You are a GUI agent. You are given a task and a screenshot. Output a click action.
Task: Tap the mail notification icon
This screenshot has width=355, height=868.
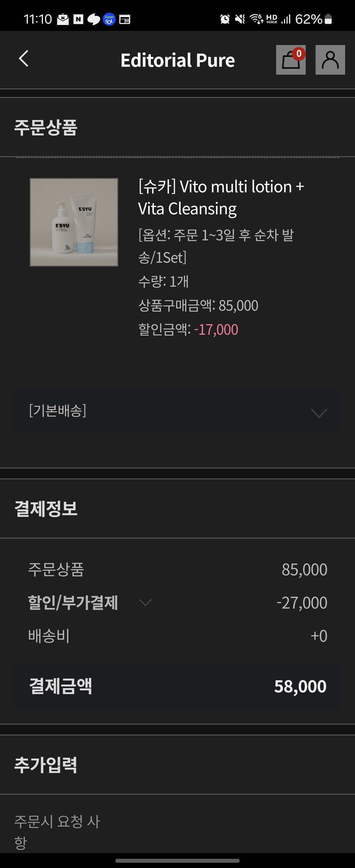coord(63,19)
